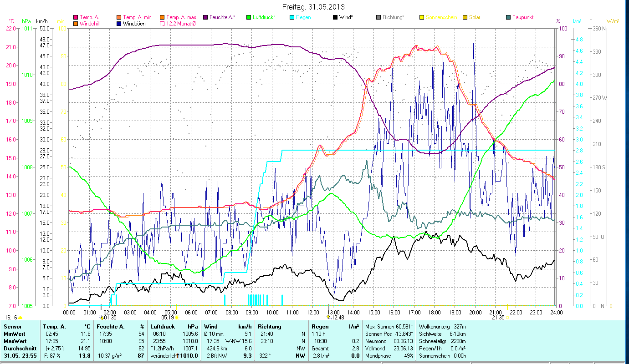Click the Temp. A. min legend color box

[x=119, y=17]
